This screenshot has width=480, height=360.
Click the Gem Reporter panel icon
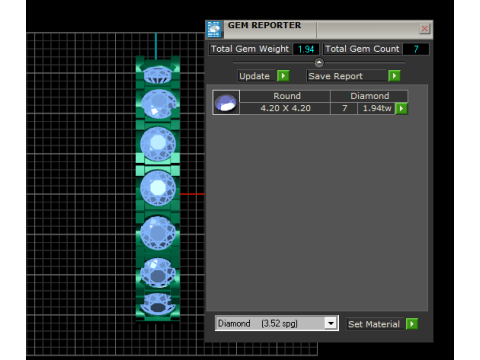(214, 29)
